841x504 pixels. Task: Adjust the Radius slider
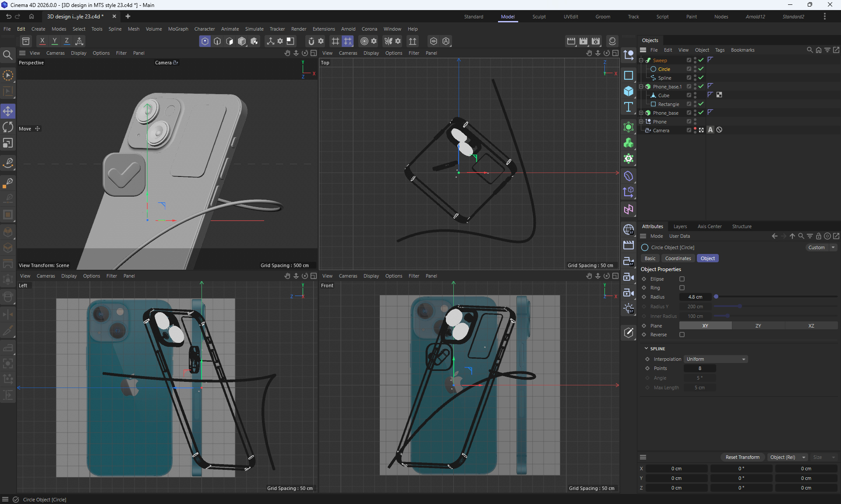716,297
